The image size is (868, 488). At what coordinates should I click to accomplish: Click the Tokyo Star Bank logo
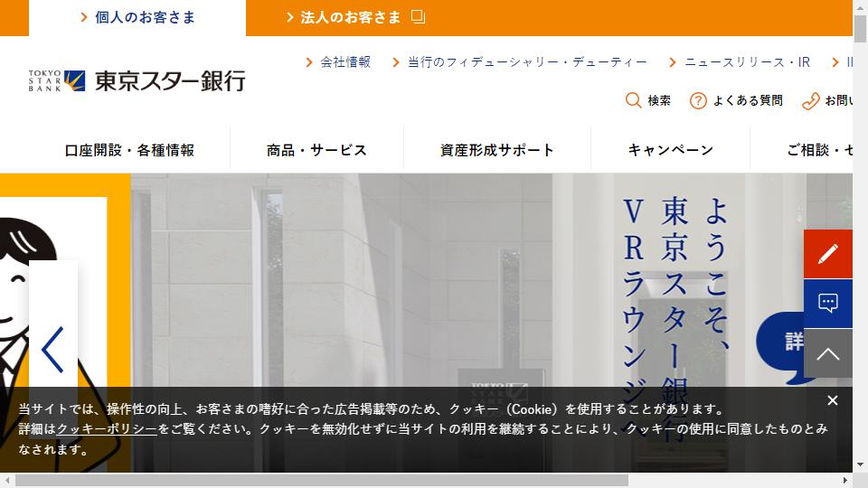point(137,80)
